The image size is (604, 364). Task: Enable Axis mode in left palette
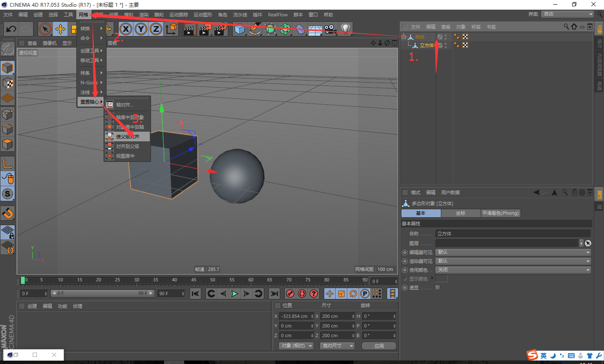click(8, 163)
